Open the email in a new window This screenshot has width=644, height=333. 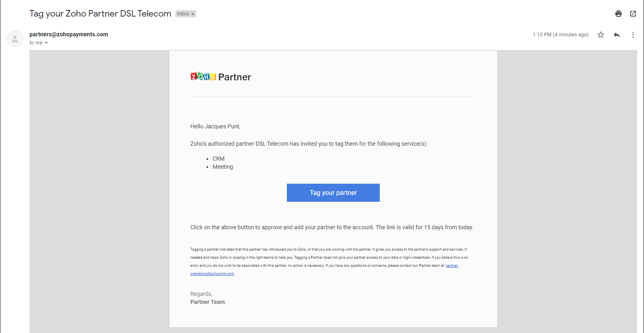[x=633, y=14]
